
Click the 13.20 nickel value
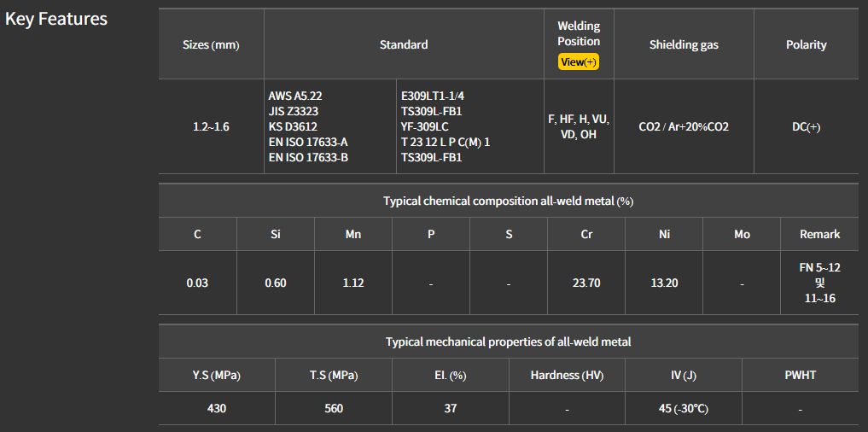tap(664, 283)
